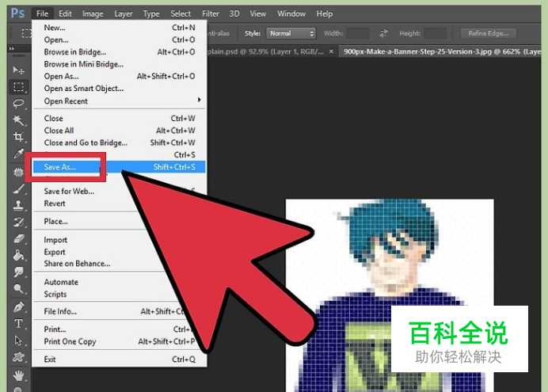The image size is (548, 392).
Task: Open the Window menu
Action: coord(291,13)
